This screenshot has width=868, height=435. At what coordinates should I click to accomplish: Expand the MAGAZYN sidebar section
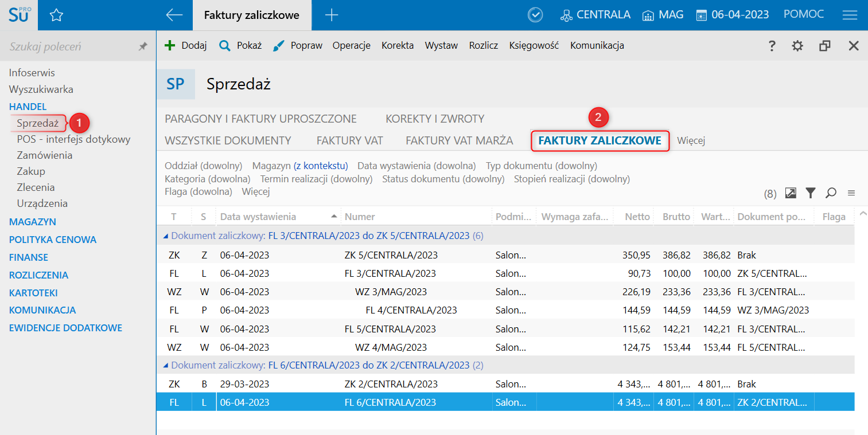click(33, 222)
